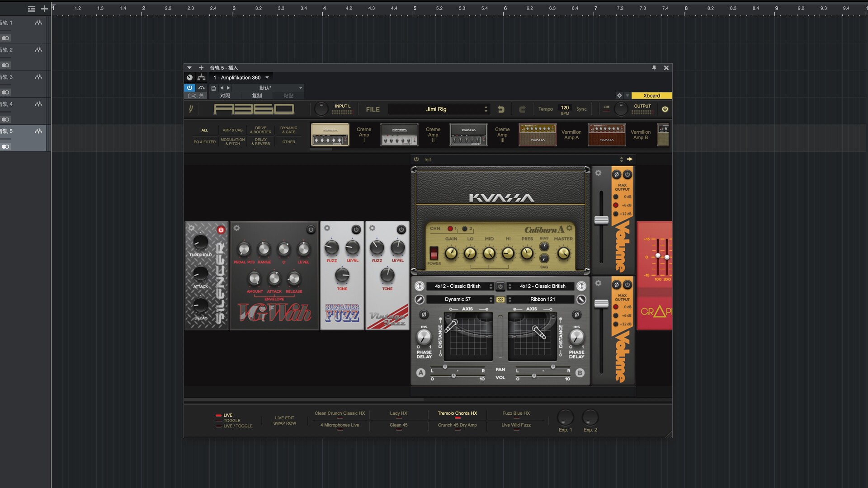Viewport: 868px width, 488px height.
Task: Click cabinet A VOL slider handle
Action: click(453, 375)
